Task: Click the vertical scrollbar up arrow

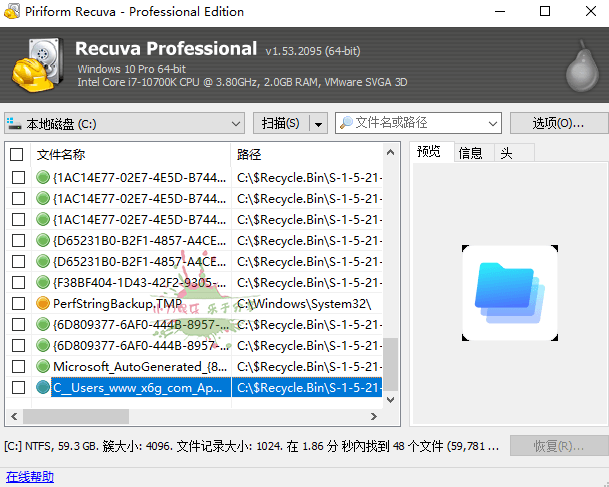Action: pyautogui.click(x=390, y=153)
